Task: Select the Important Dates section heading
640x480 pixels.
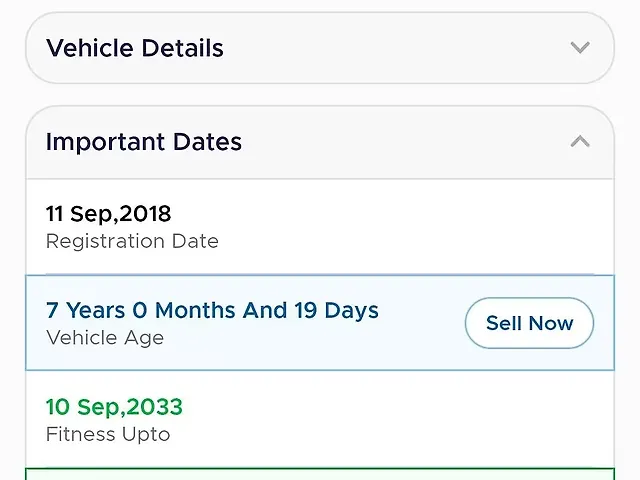Action: click(x=144, y=142)
